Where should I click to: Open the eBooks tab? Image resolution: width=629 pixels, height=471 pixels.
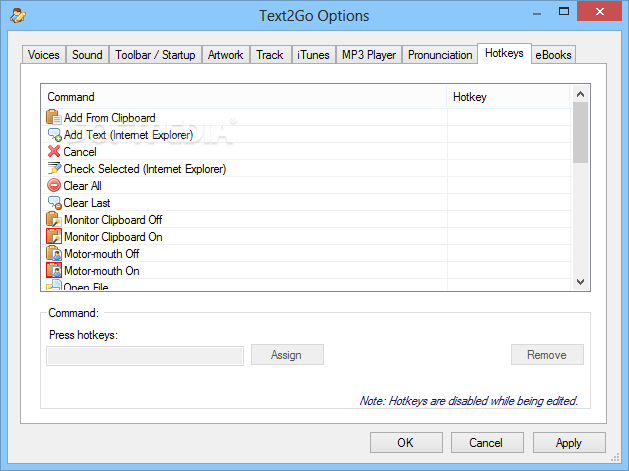(553, 55)
